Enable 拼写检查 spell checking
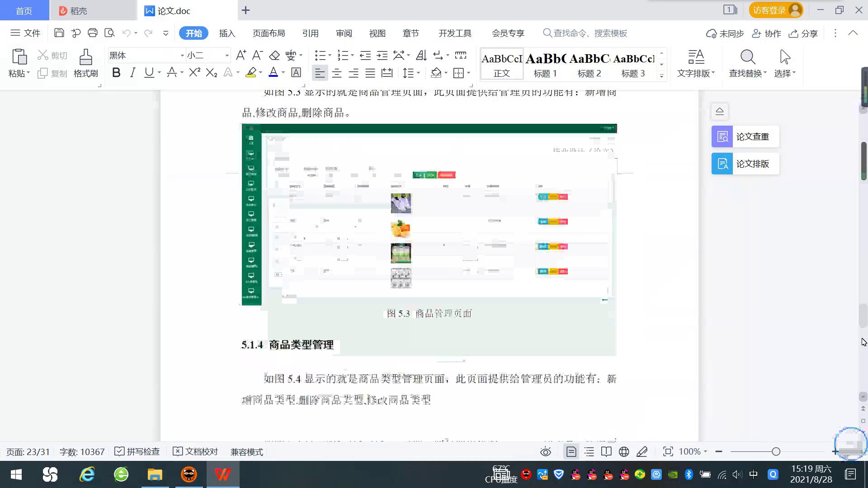868x488 pixels. 137,451
